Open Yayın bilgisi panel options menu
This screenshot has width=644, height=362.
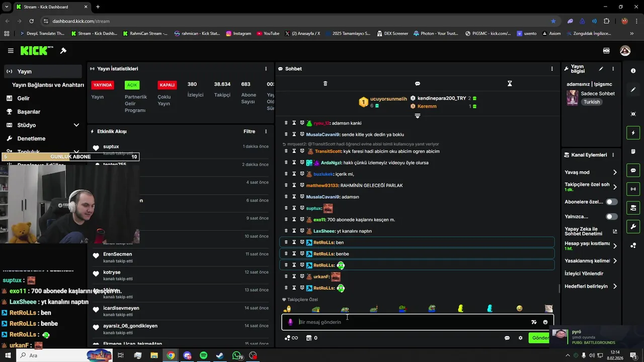[x=613, y=69]
